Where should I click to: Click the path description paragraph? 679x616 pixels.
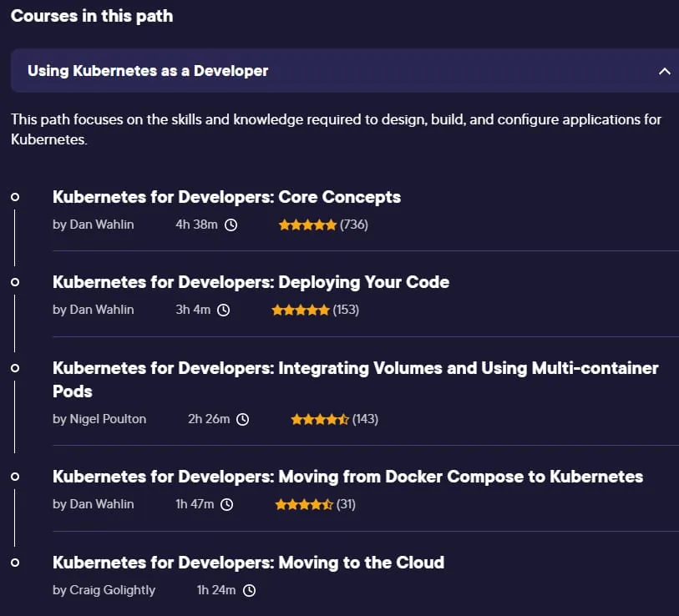pyautogui.click(x=336, y=129)
